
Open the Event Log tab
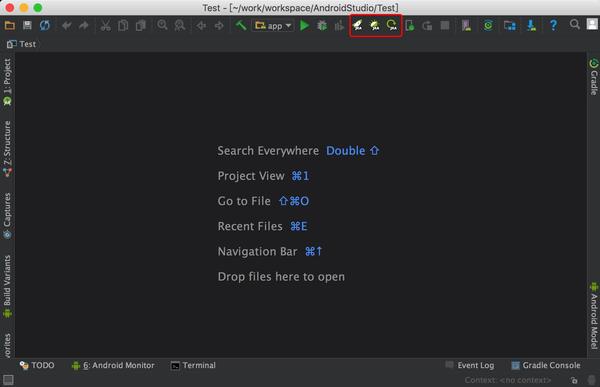[x=470, y=365]
